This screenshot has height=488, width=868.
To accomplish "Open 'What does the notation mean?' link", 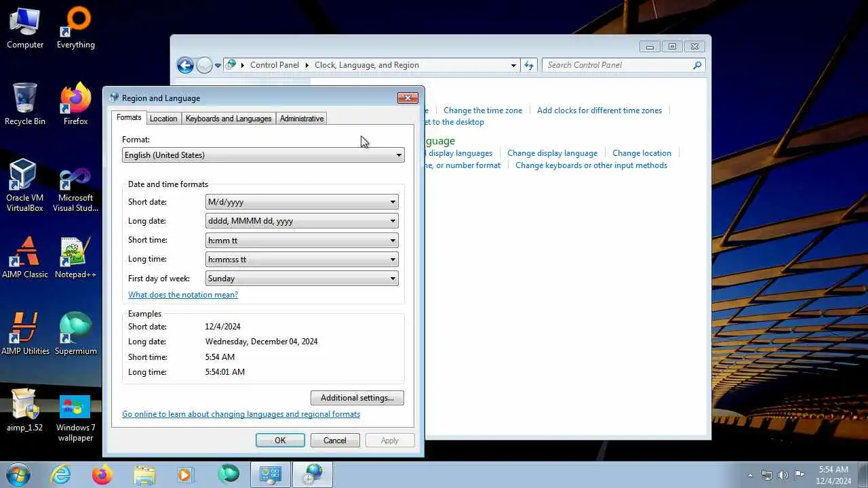I will click(183, 295).
